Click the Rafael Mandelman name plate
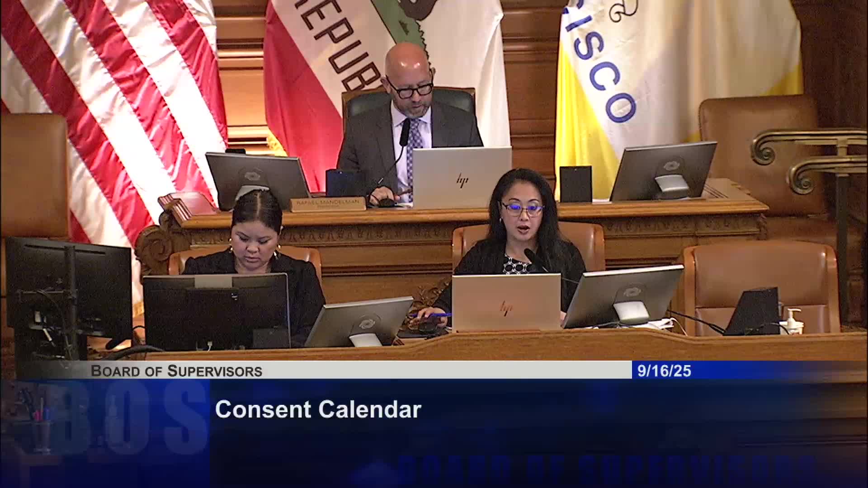Screen dimensions: 868x488 point(328,204)
